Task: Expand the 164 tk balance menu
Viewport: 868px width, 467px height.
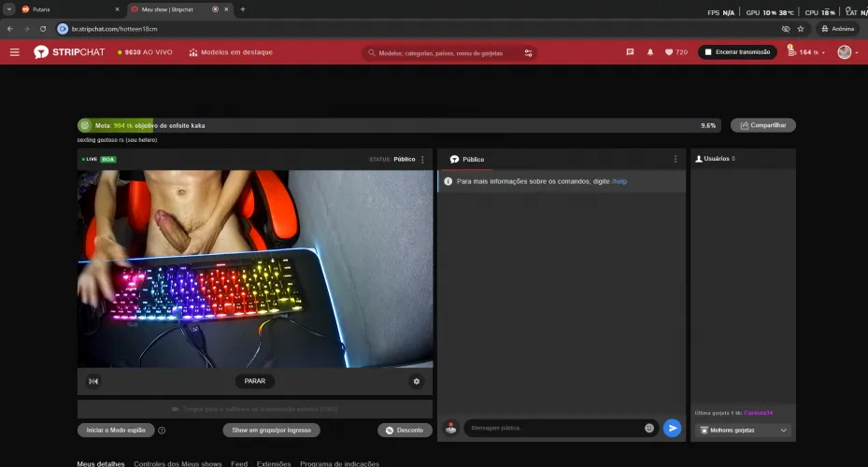Action: tap(806, 52)
